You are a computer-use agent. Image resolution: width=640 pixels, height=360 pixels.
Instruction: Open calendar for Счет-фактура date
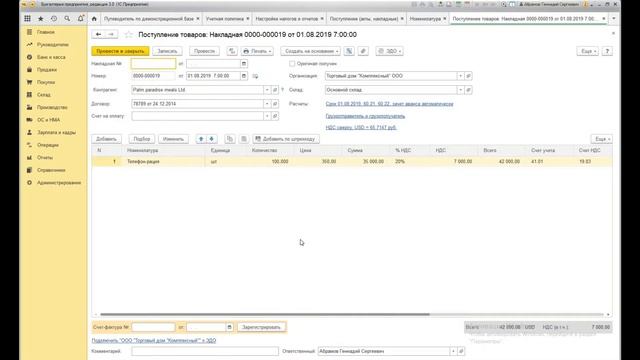(229, 327)
